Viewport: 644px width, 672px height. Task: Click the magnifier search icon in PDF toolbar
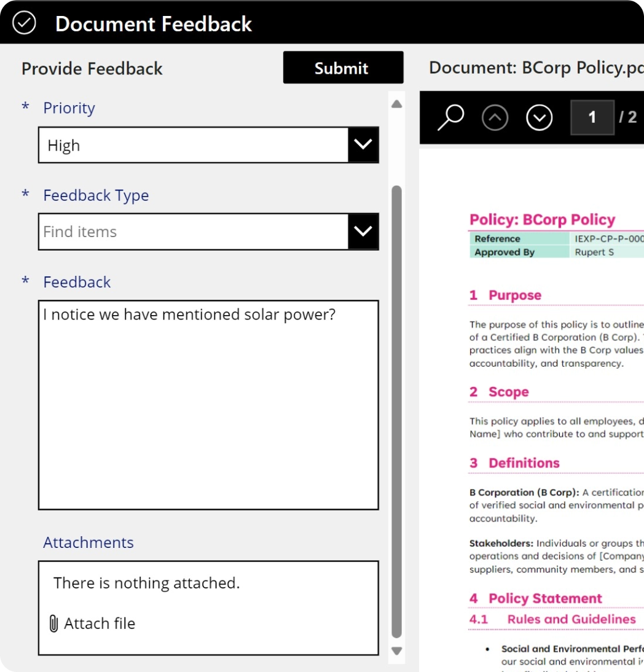pyautogui.click(x=450, y=117)
